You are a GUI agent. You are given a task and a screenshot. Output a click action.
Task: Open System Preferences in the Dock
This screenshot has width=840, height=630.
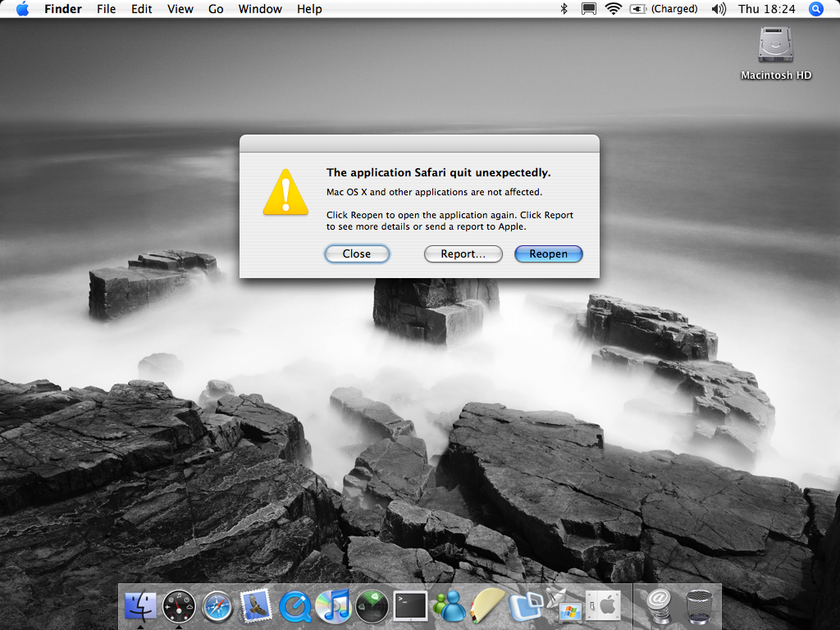point(602,606)
